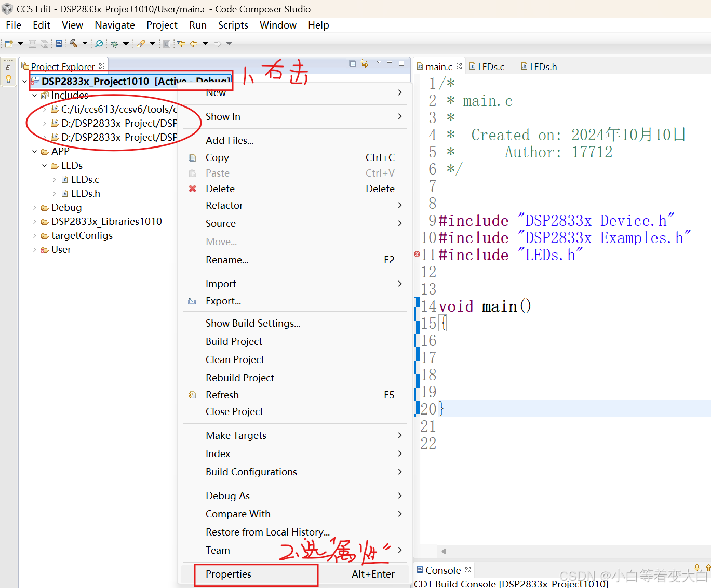Click the flashlight Search tool icon
711x588 pixels.
pyautogui.click(x=141, y=44)
